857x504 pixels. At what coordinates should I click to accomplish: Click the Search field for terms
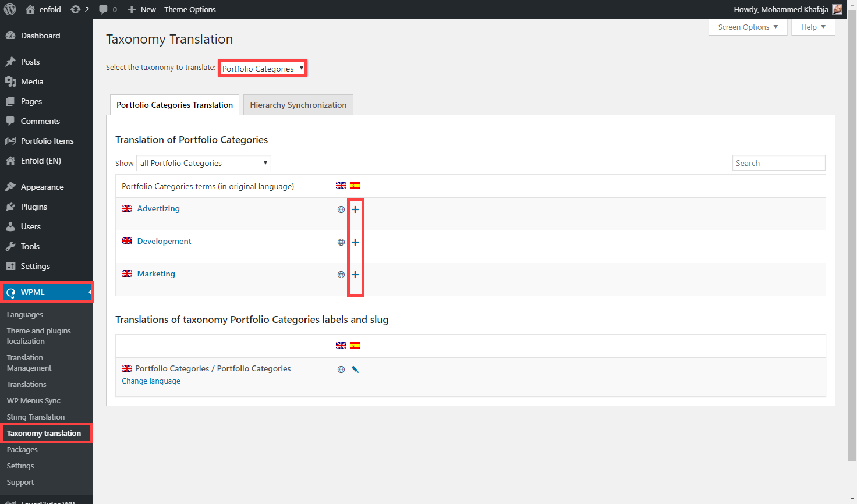pyautogui.click(x=778, y=163)
